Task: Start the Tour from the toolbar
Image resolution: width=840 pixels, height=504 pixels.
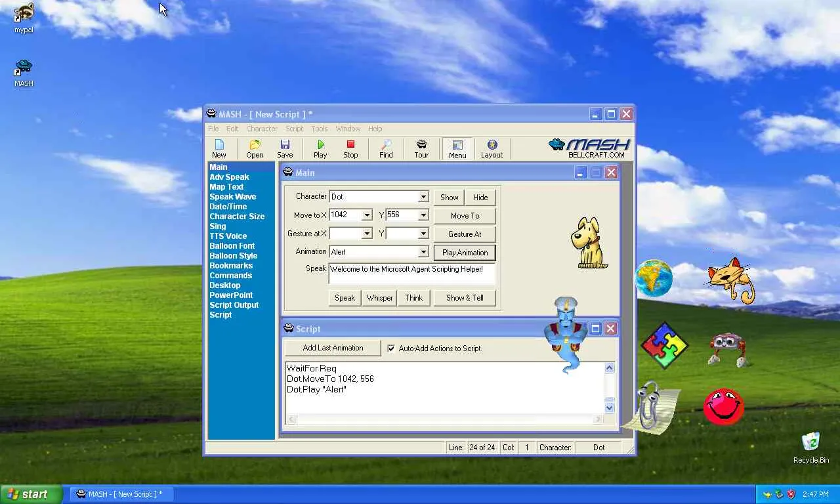Action: [x=421, y=149]
